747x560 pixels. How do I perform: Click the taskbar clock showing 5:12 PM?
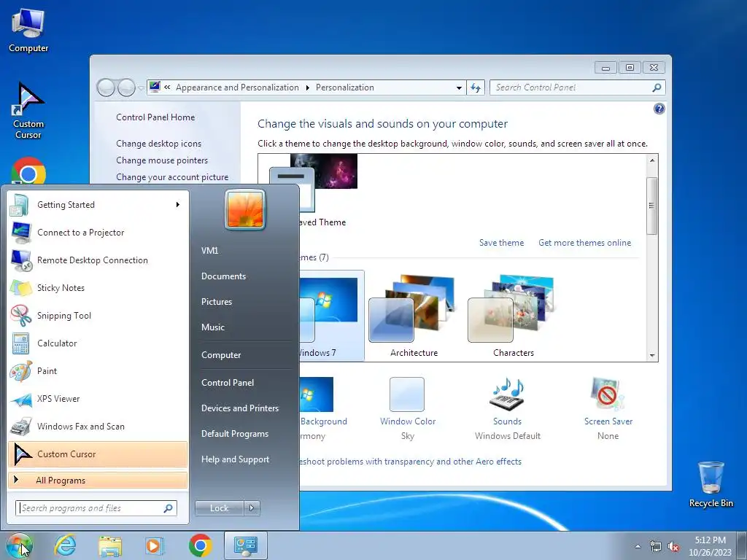coord(710,540)
